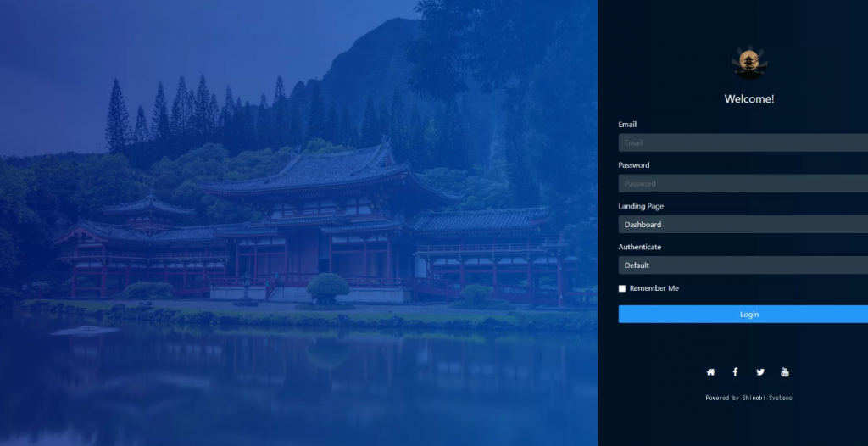Click the Shinobi logo above Welcome
868x446 pixels.
[x=749, y=62]
